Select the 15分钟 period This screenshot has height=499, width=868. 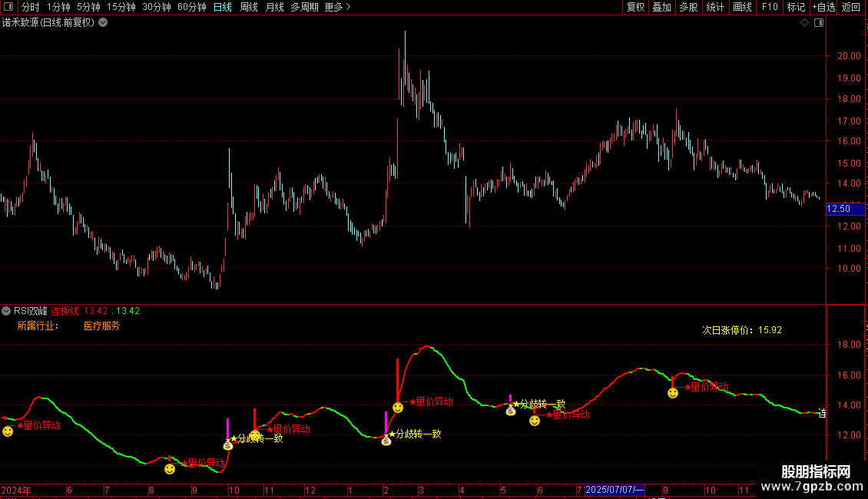pyautogui.click(x=121, y=7)
